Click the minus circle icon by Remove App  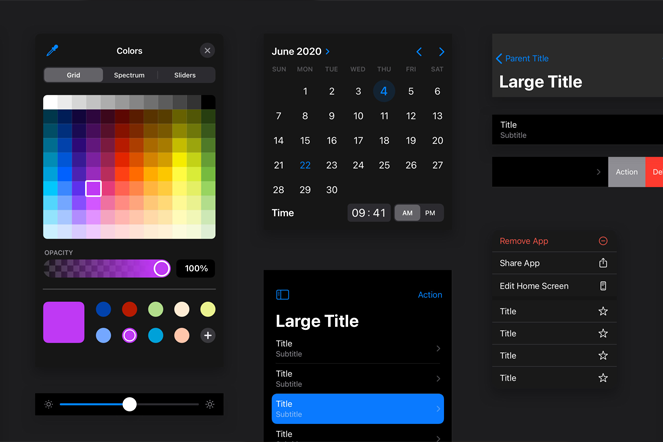tap(603, 241)
